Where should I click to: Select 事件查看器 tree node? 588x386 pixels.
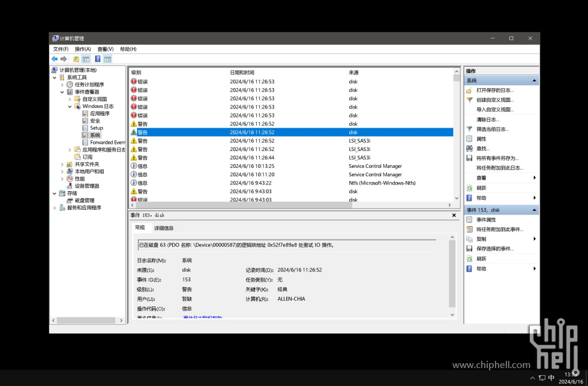87,92
